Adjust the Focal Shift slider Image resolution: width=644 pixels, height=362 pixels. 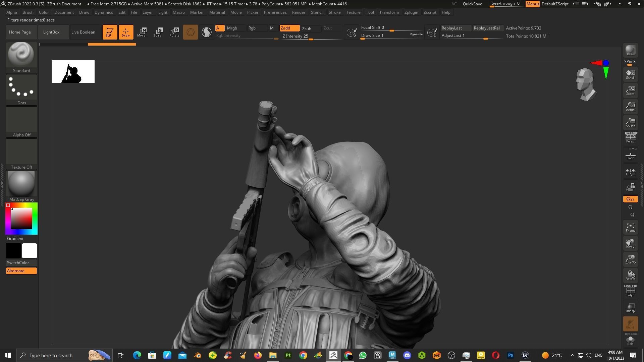(392, 28)
